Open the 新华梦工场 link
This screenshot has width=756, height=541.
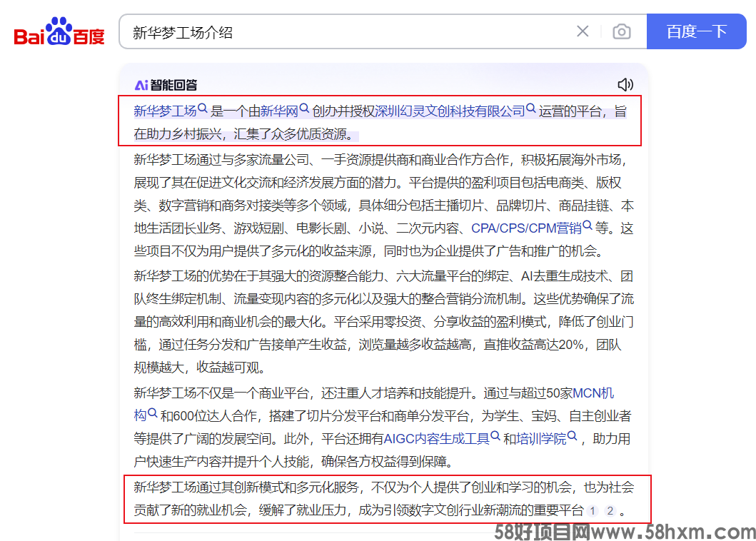165,111
